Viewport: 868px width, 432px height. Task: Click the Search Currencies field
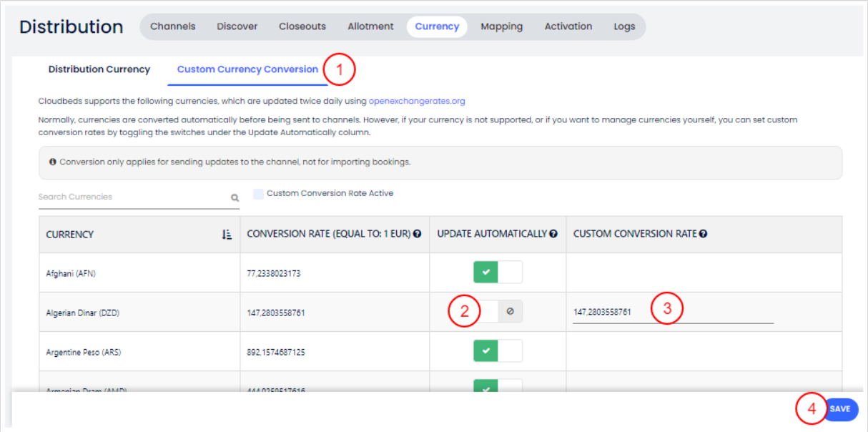132,197
